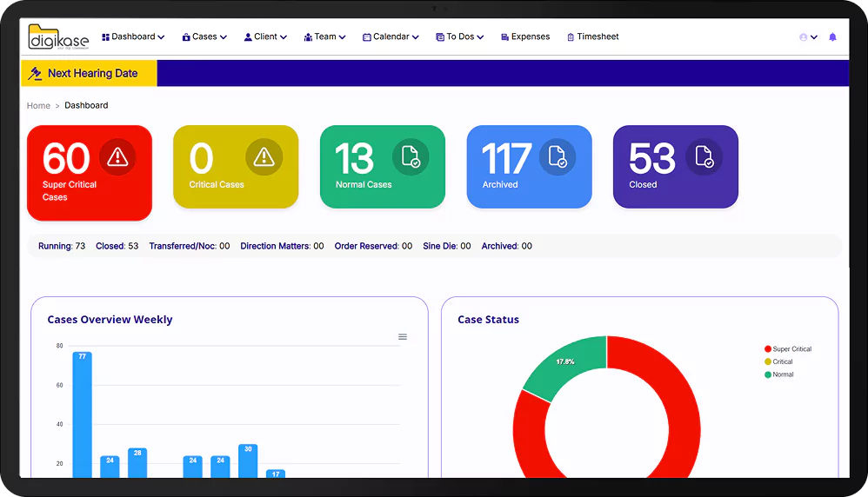Expand the Cases dropdown chevron

(x=224, y=37)
